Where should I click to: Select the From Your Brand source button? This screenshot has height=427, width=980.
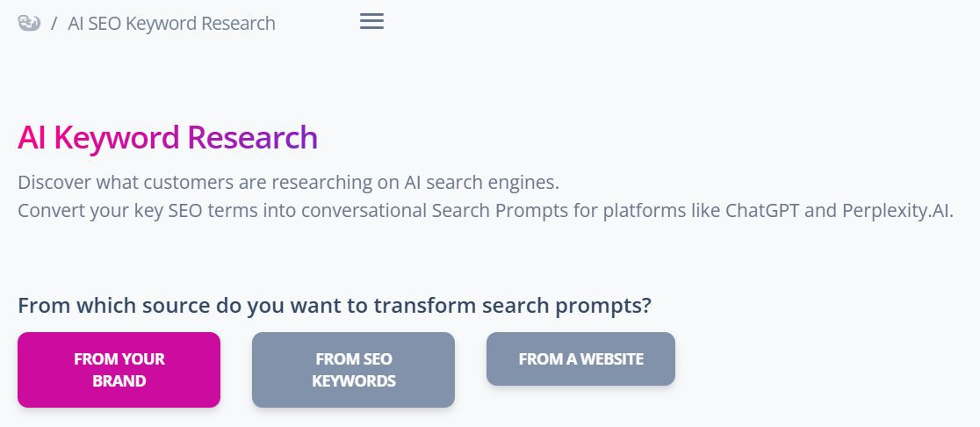point(119,370)
